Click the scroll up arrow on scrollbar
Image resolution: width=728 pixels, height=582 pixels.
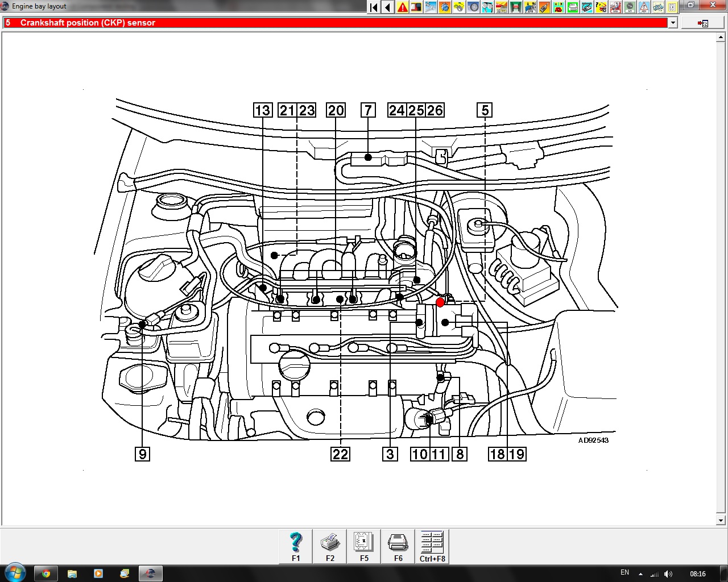coord(721,37)
